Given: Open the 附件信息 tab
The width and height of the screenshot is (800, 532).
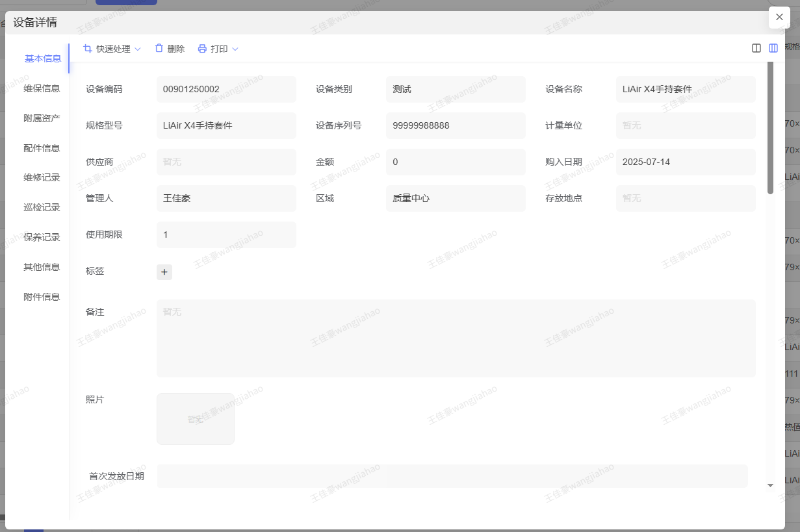Looking at the screenshot, I should point(42,297).
